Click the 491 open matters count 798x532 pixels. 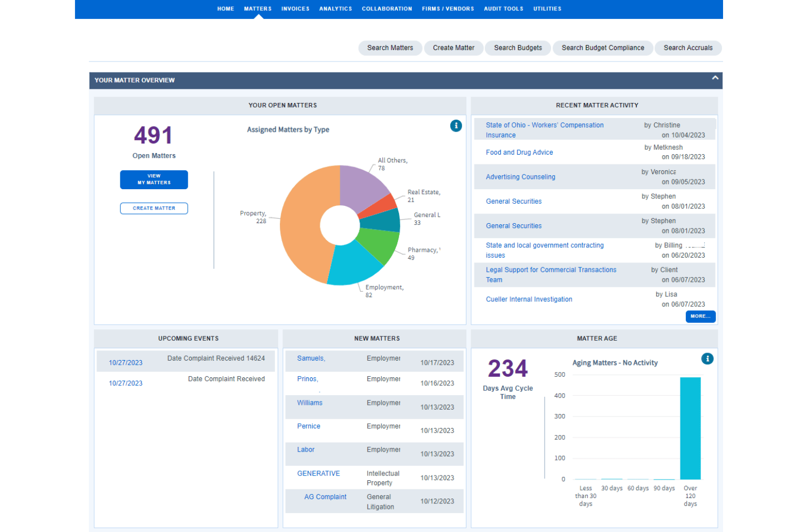154,135
